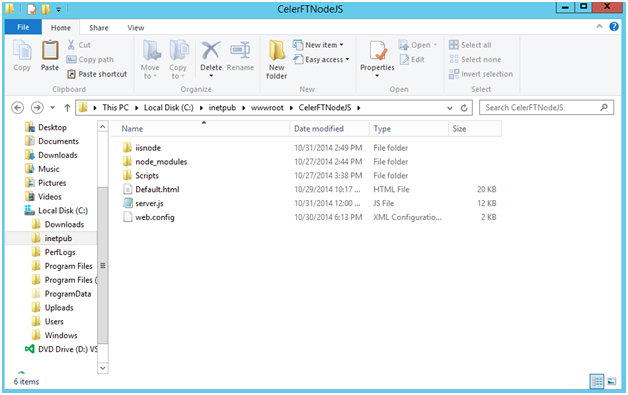Viewport: 628px width, 395px height.
Task: Click Local Disk (C:) in the address path
Action: 169,107
